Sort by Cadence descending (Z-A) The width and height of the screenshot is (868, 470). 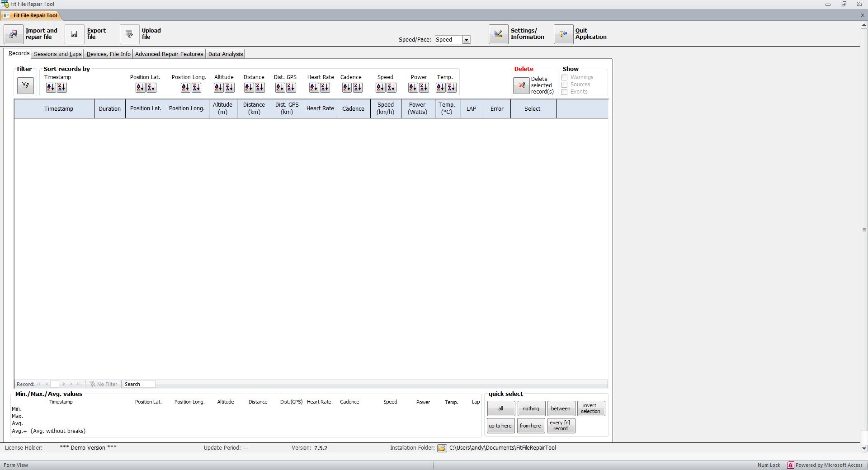point(358,87)
